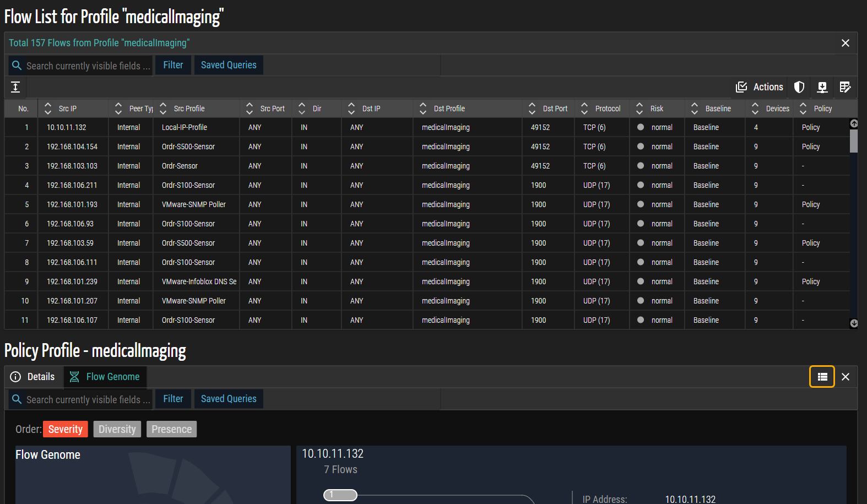The height and width of the screenshot is (504, 867).
Task: Sort the table by Src IP column
Action: coord(48,109)
